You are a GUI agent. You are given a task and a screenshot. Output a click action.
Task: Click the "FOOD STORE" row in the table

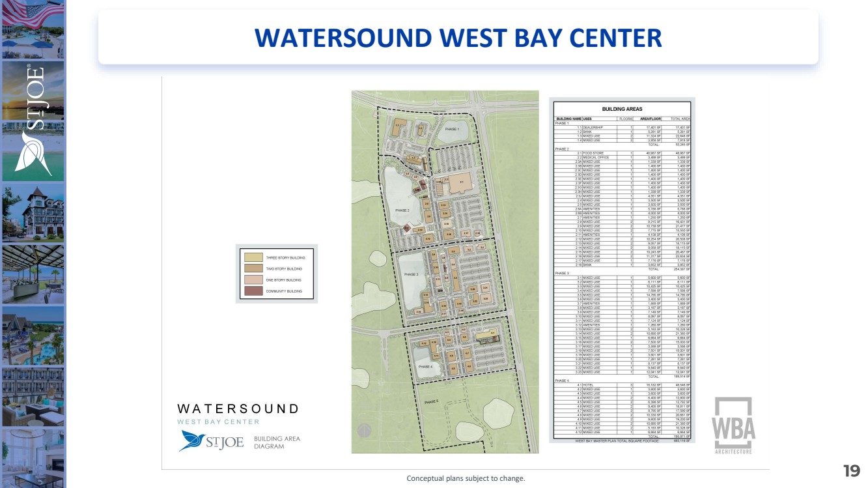pos(622,153)
